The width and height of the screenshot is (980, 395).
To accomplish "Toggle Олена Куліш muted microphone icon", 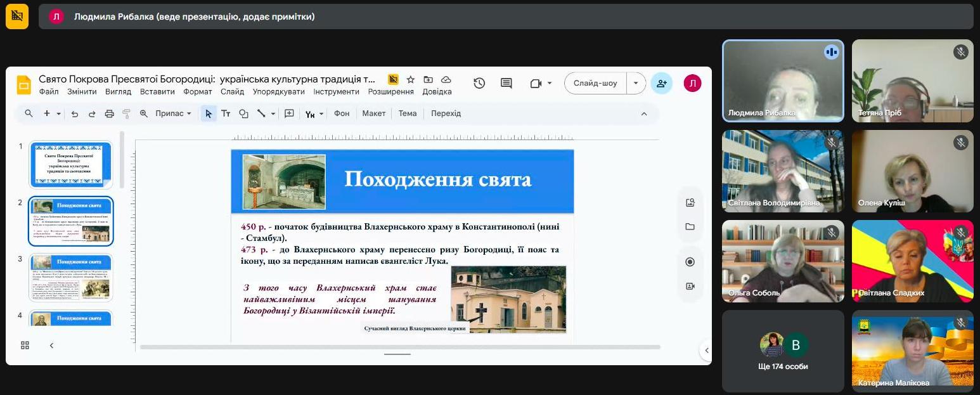I will point(960,143).
